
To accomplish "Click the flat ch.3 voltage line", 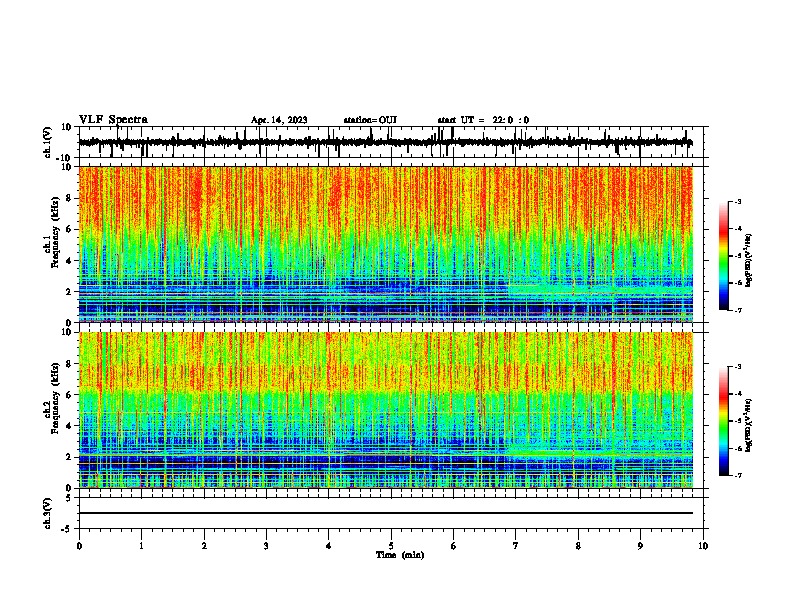I will (x=386, y=513).
